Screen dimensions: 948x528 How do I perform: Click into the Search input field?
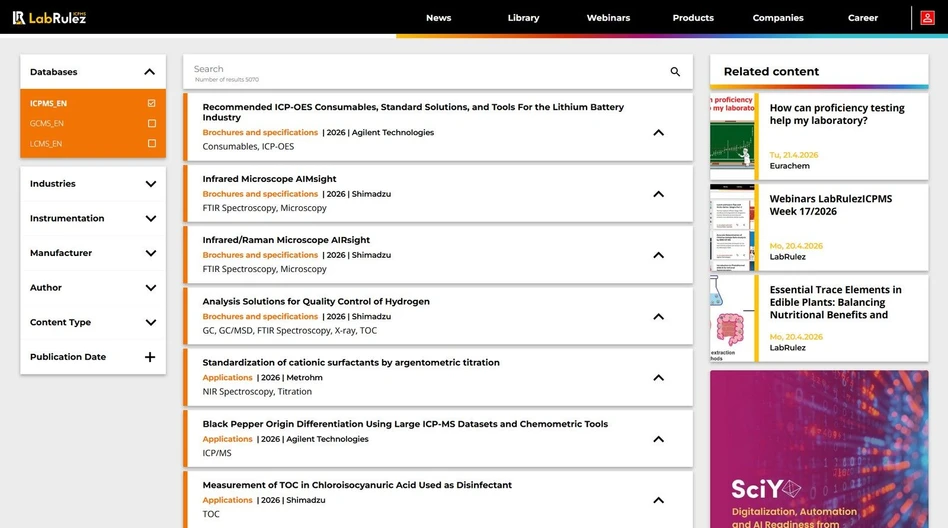coord(420,70)
